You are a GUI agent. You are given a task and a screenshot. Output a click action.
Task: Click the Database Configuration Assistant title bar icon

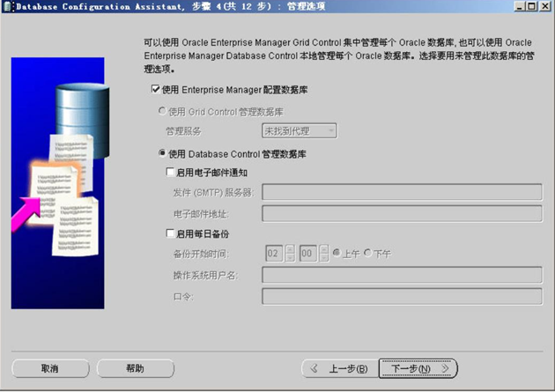8,6
